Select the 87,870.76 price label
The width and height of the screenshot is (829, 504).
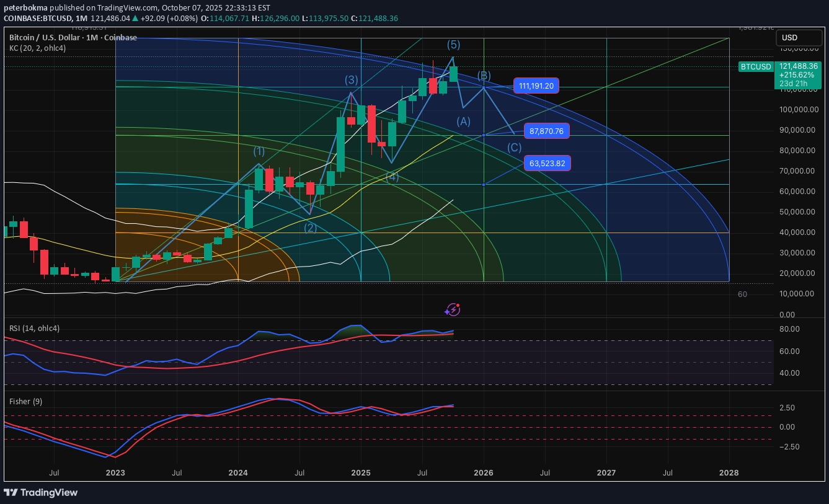[x=546, y=131]
